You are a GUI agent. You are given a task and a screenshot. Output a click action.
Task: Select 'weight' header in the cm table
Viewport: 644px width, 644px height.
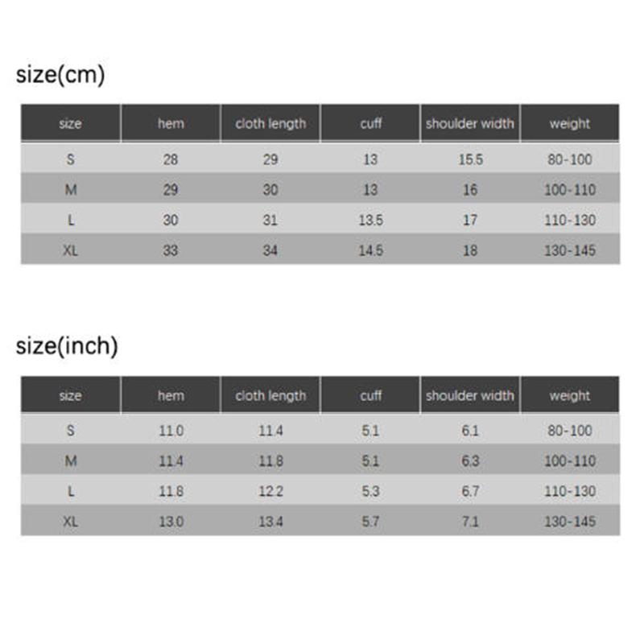tap(570, 124)
